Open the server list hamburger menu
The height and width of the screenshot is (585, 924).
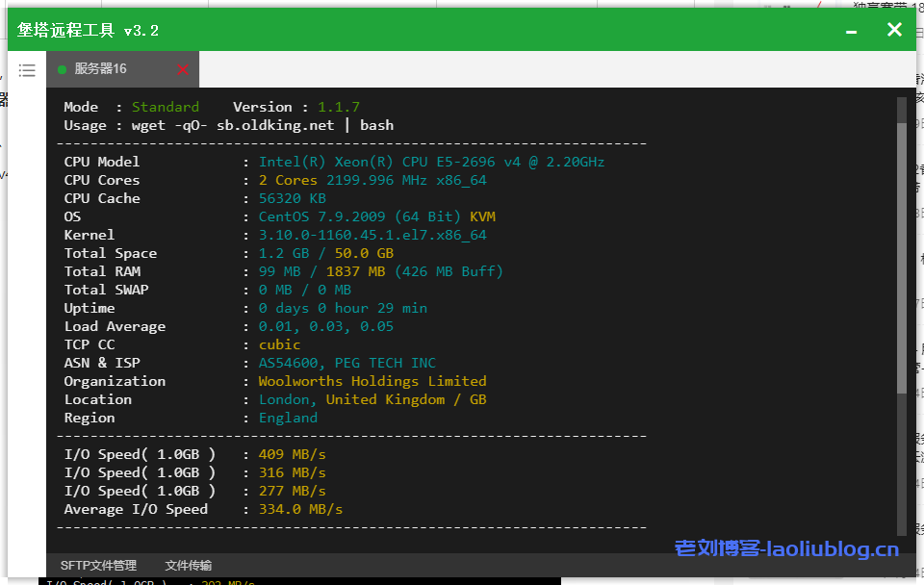pos(27,70)
